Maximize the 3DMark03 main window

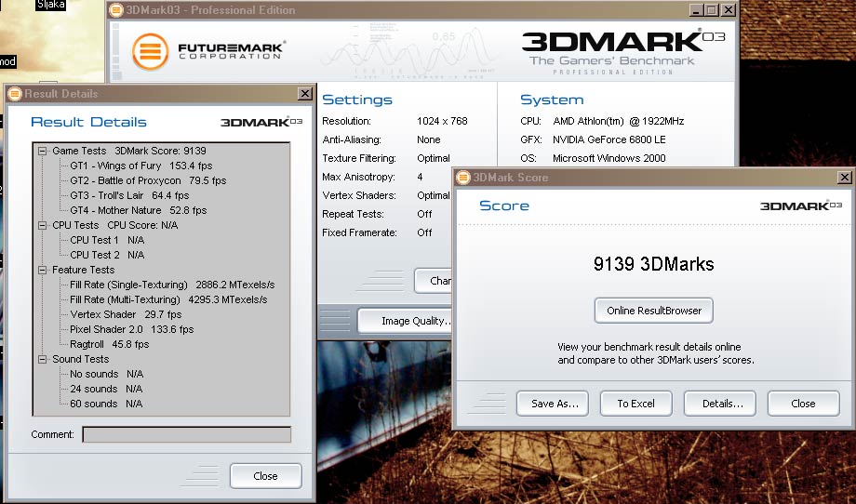click(x=712, y=10)
